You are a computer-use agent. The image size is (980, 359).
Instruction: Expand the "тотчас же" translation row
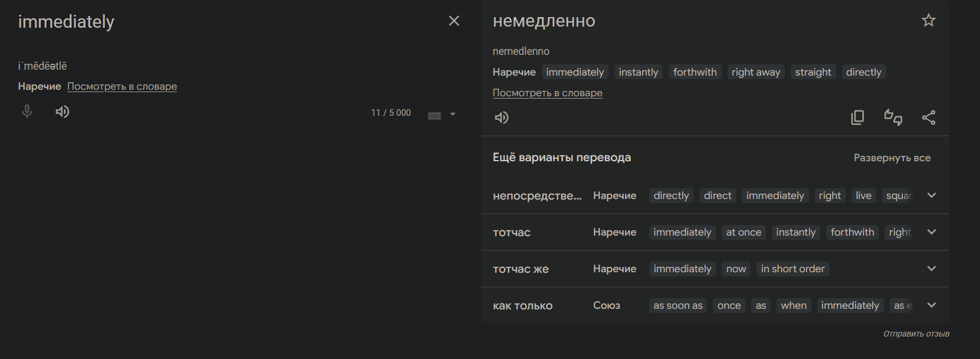point(932,269)
